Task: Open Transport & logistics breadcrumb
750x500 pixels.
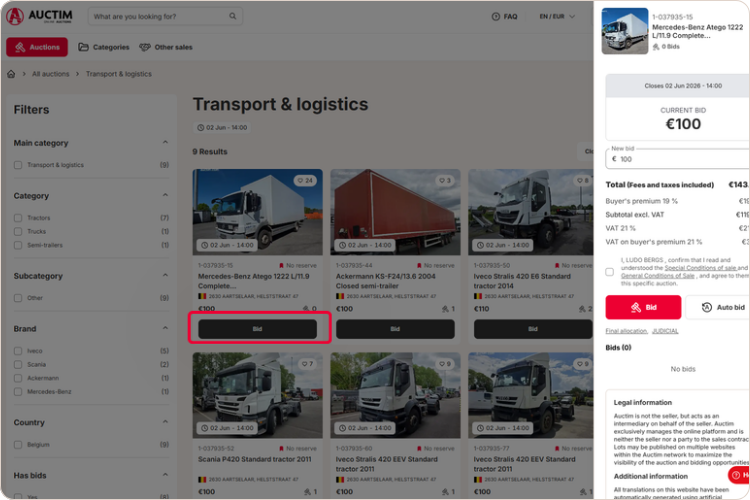Action: click(x=119, y=74)
